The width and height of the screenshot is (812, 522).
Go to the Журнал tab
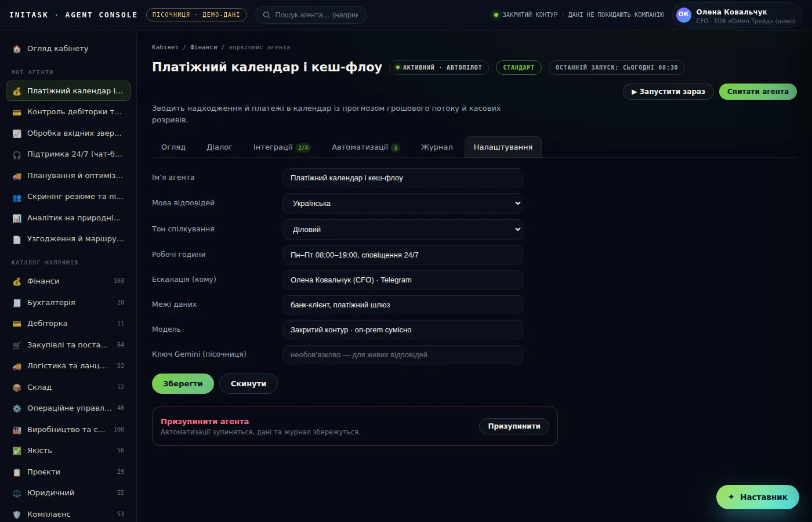pos(437,147)
